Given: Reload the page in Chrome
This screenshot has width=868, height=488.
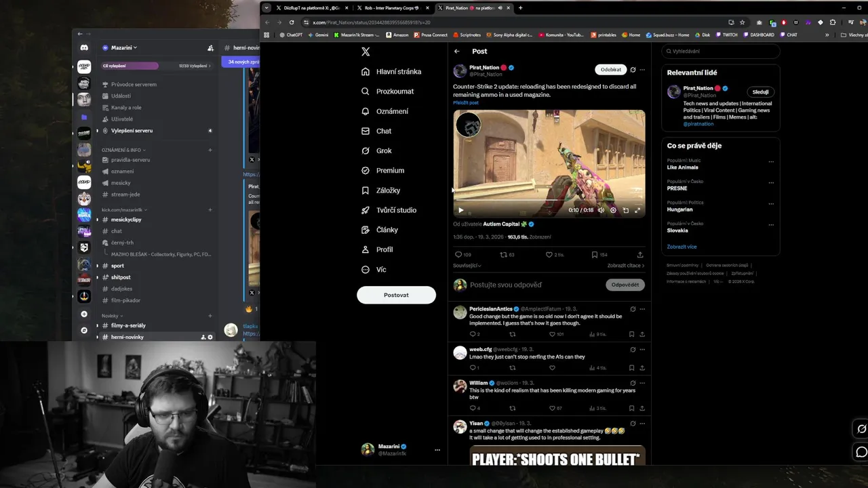Looking at the screenshot, I should 292,22.
